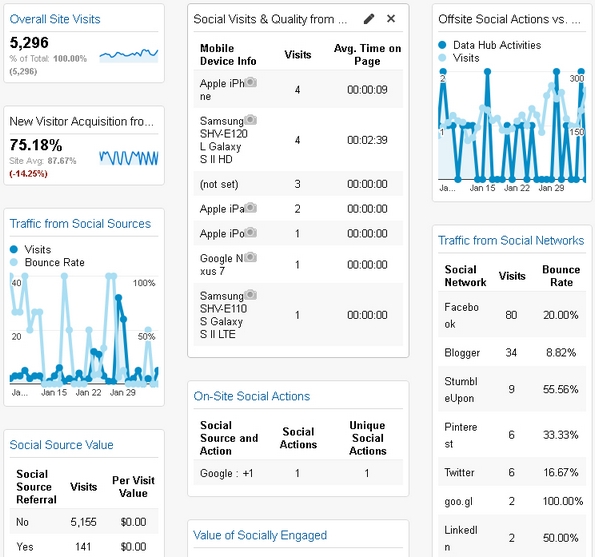Open Traffic from Social Sources report link
The width and height of the screenshot is (595, 557).
80,223
